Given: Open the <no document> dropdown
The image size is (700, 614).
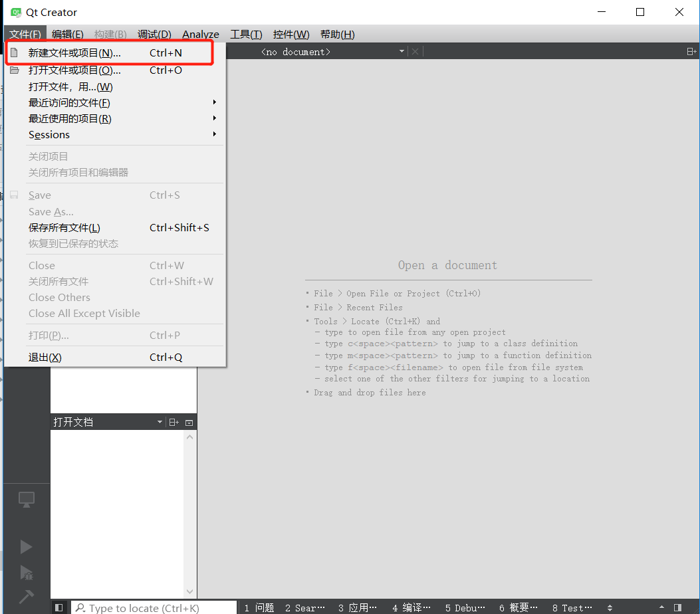Looking at the screenshot, I should 402,51.
